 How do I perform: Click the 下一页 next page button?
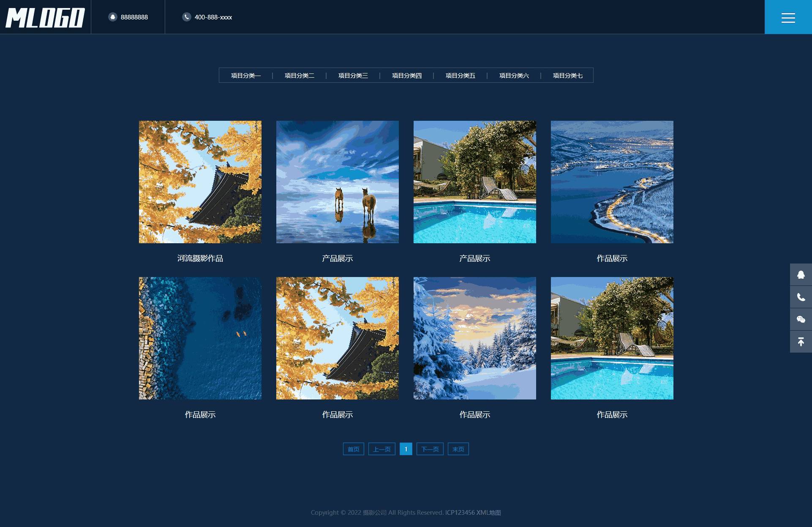(x=430, y=449)
